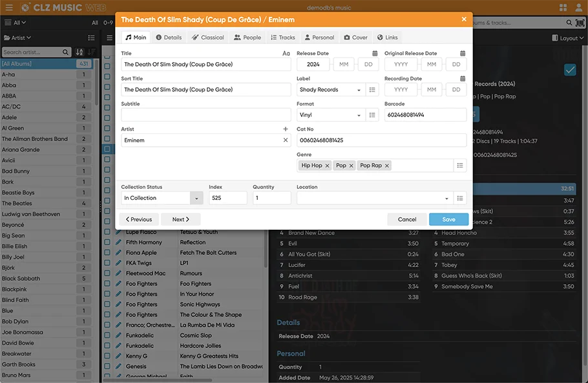Viewport: 588px width, 383px height.
Task: Go to the Previous album
Action: [x=139, y=219]
